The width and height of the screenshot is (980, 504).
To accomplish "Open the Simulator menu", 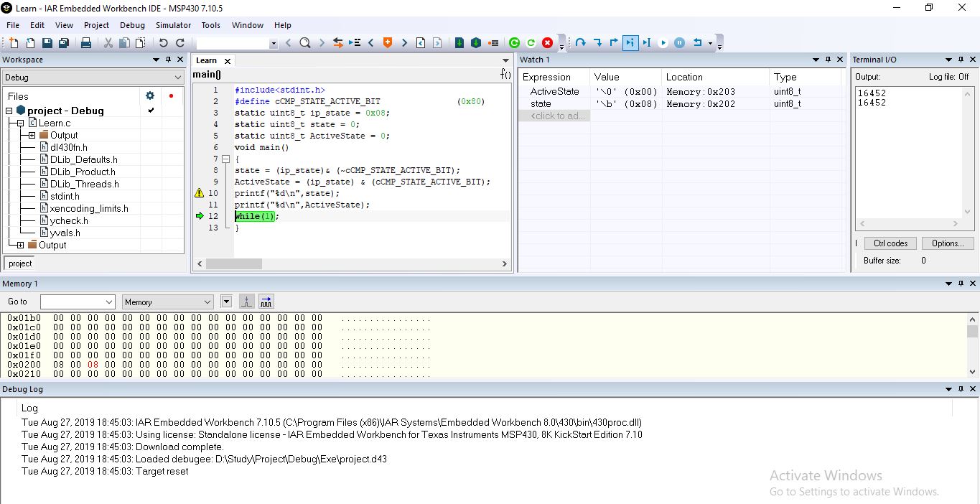I will (173, 24).
